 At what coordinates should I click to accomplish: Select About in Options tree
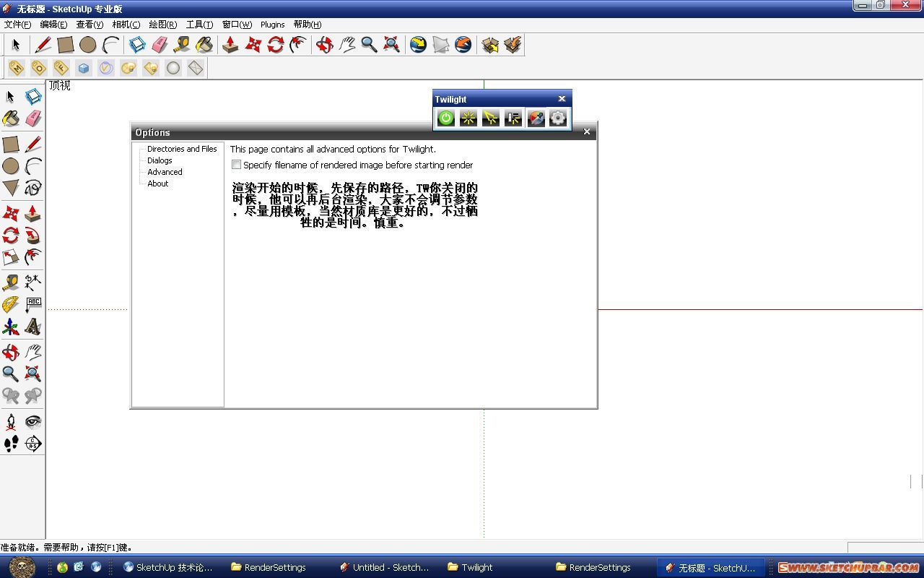point(157,184)
